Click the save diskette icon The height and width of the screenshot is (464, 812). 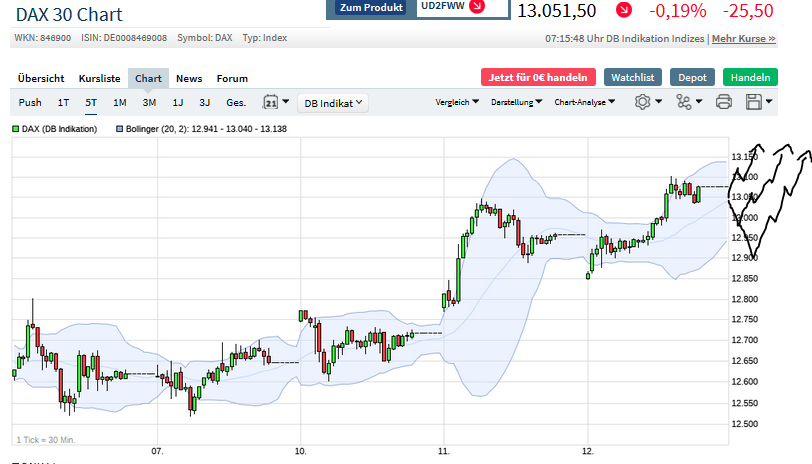tap(754, 102)
